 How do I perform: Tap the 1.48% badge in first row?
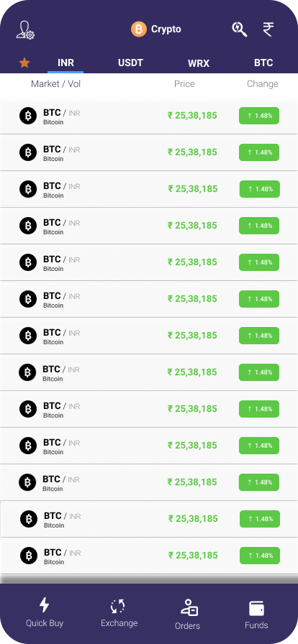(259, 116)
